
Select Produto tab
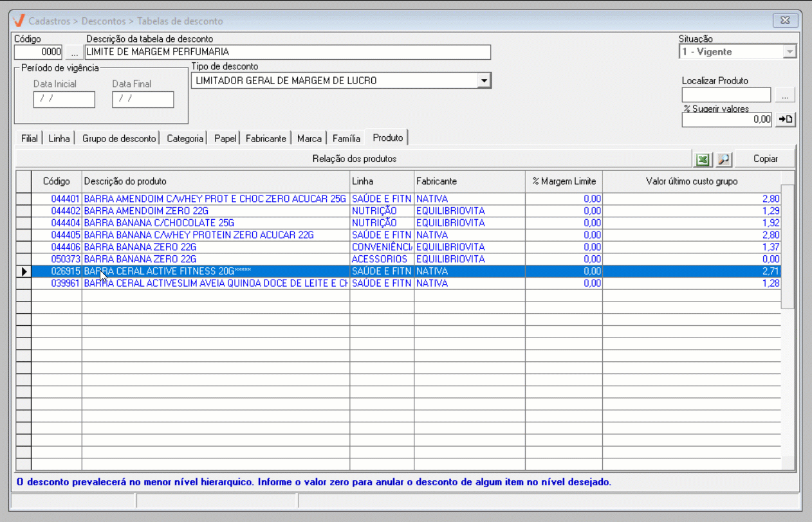[388, 138]
